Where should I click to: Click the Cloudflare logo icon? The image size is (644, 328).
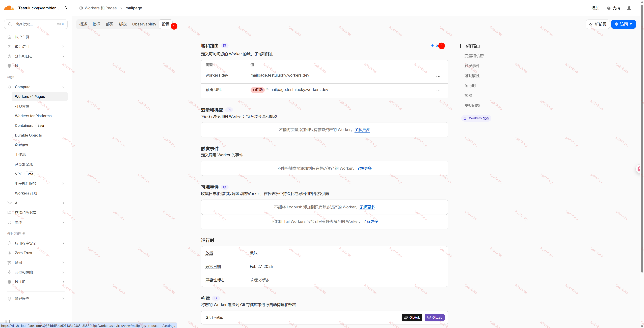point(9,8)
